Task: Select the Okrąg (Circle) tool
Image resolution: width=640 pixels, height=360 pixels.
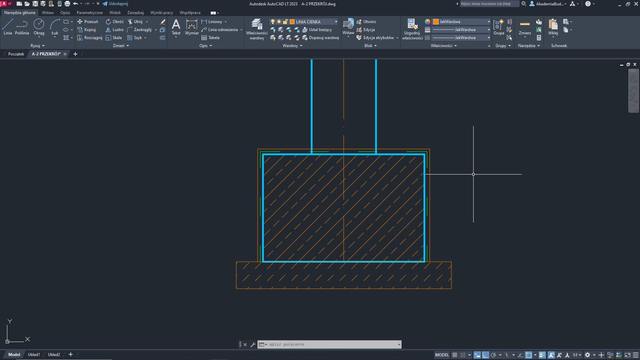Action: 39,27
